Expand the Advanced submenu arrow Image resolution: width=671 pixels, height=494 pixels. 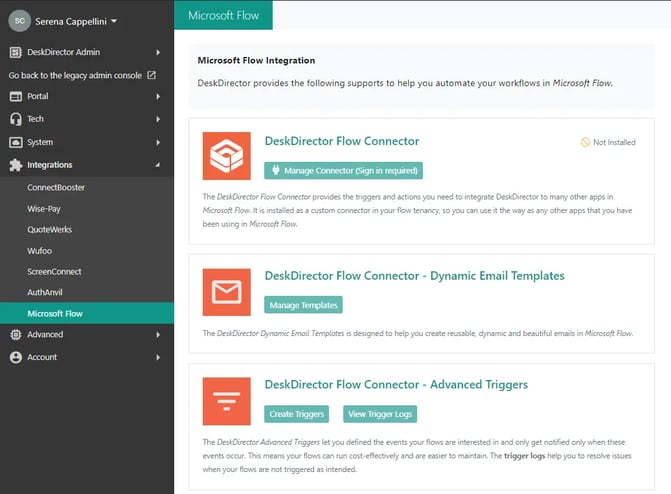click(158, 334)
